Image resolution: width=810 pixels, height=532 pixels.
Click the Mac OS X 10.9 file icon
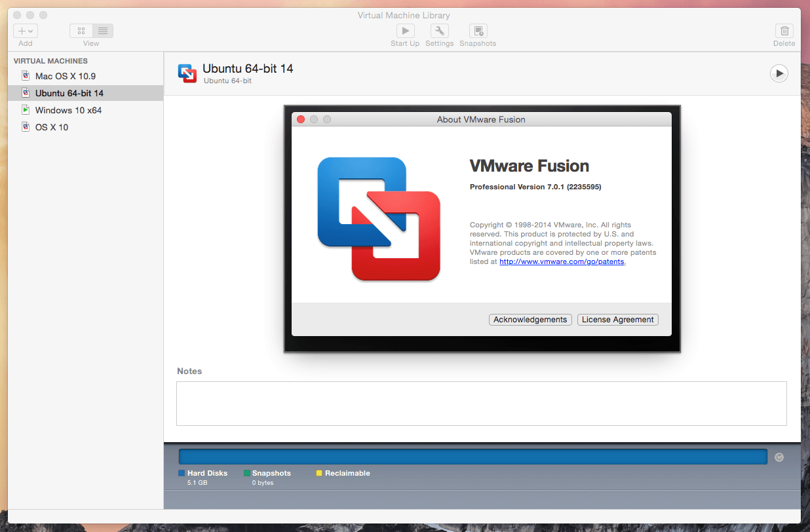(26, 76)
